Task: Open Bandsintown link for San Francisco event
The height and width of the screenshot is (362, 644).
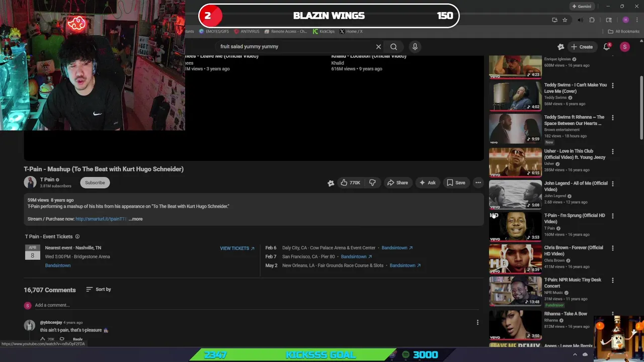Action: tap(356, 256)
